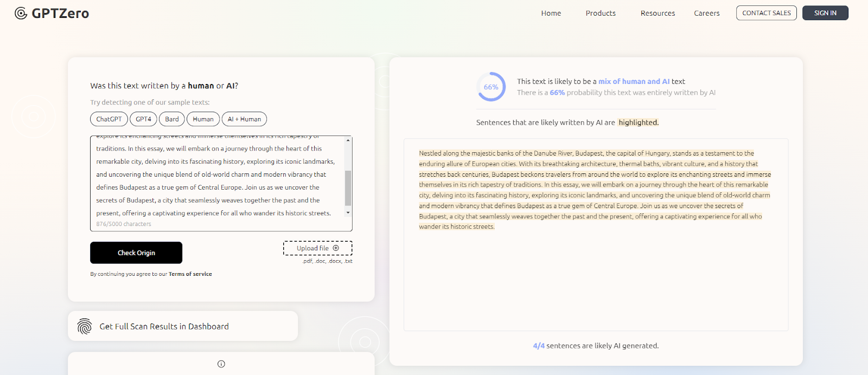868x375 pixels.
Task: Click the plus icon in Upload file
Action: 336,248
